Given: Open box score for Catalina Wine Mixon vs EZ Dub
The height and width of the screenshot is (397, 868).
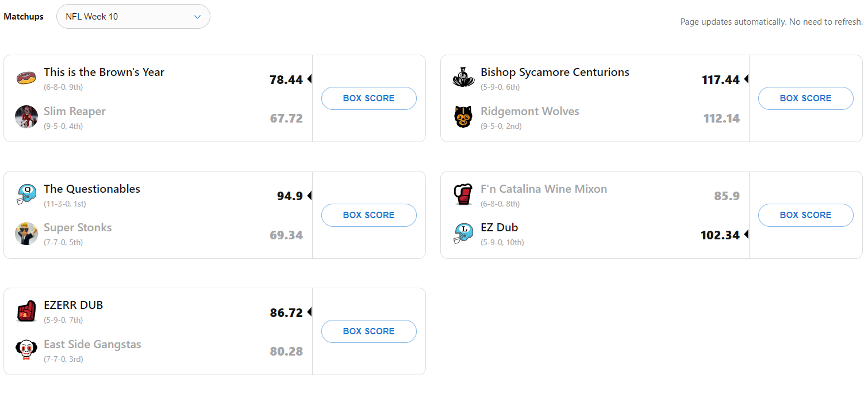Looking at the screenshot, I should point(805,215).
